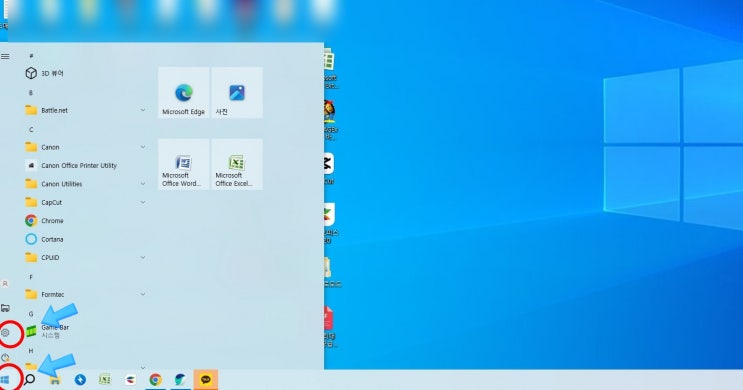Open File Explorer from the taskbar

55,380
